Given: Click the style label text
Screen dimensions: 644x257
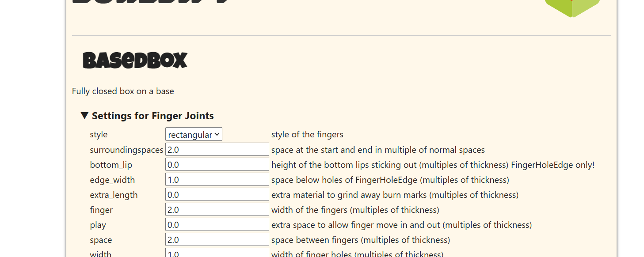Looking at the screenshot, I should pos(99,134).
